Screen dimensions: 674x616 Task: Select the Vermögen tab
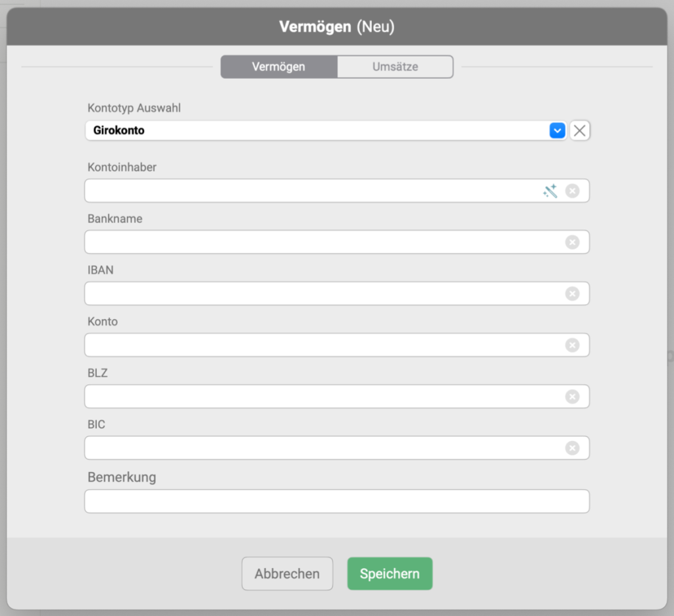[278, 66]
